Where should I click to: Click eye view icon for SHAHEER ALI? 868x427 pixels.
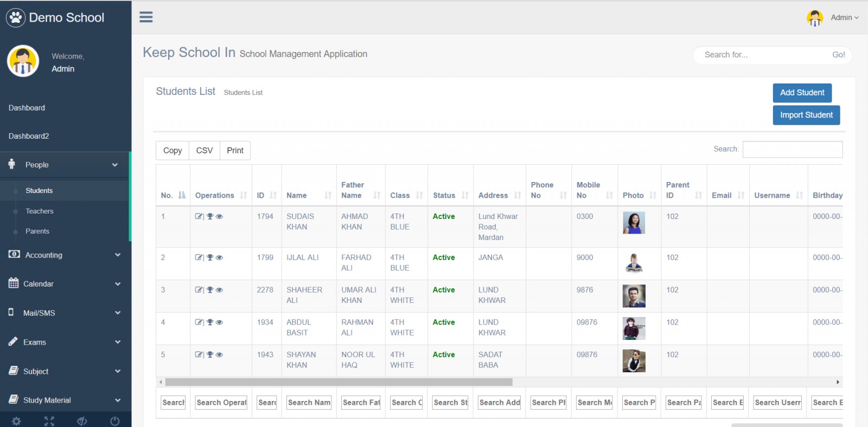point(219,290)
